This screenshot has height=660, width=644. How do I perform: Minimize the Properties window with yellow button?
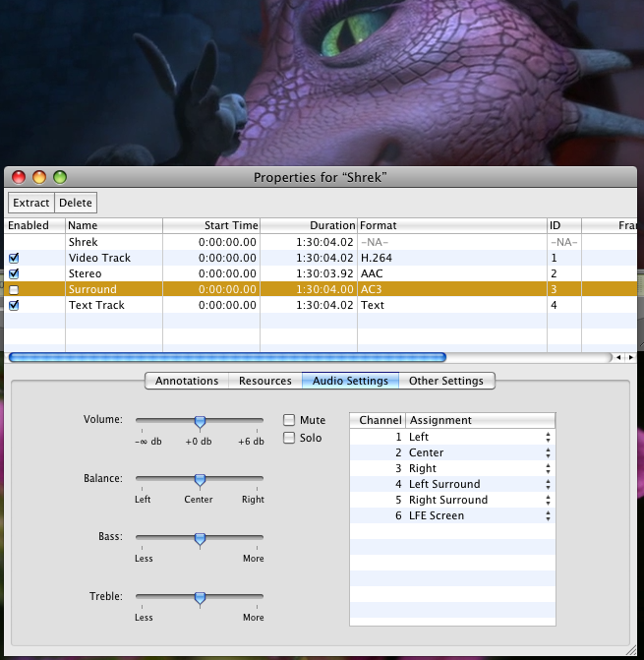click(39, 177)
